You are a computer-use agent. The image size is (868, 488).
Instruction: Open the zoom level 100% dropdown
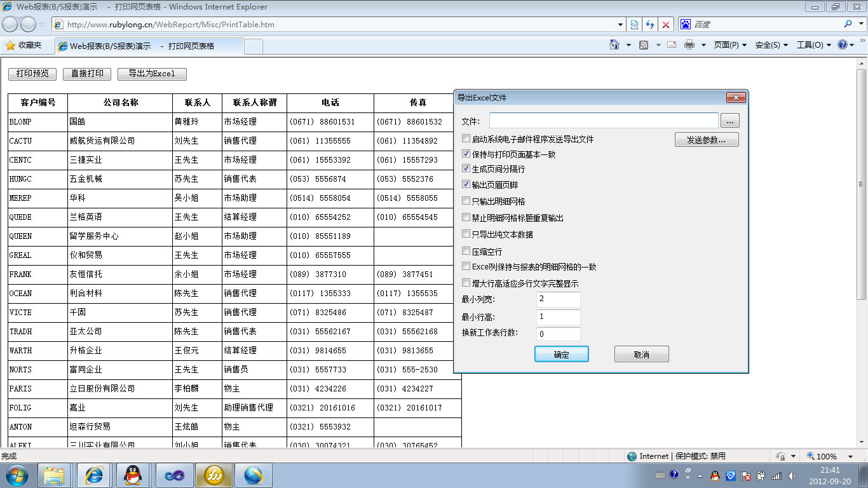[x=850, y=456]
